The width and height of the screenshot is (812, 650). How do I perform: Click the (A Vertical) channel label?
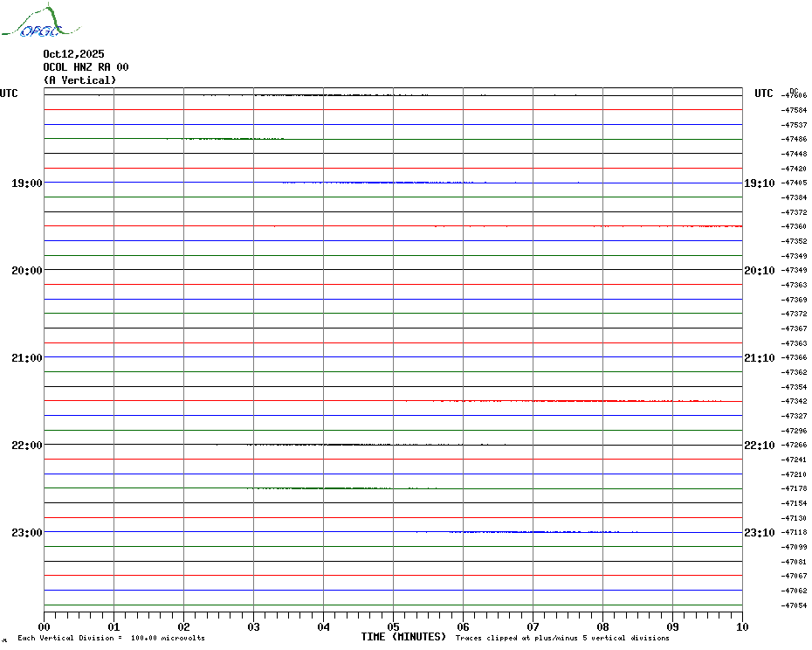tap(79, 80)
